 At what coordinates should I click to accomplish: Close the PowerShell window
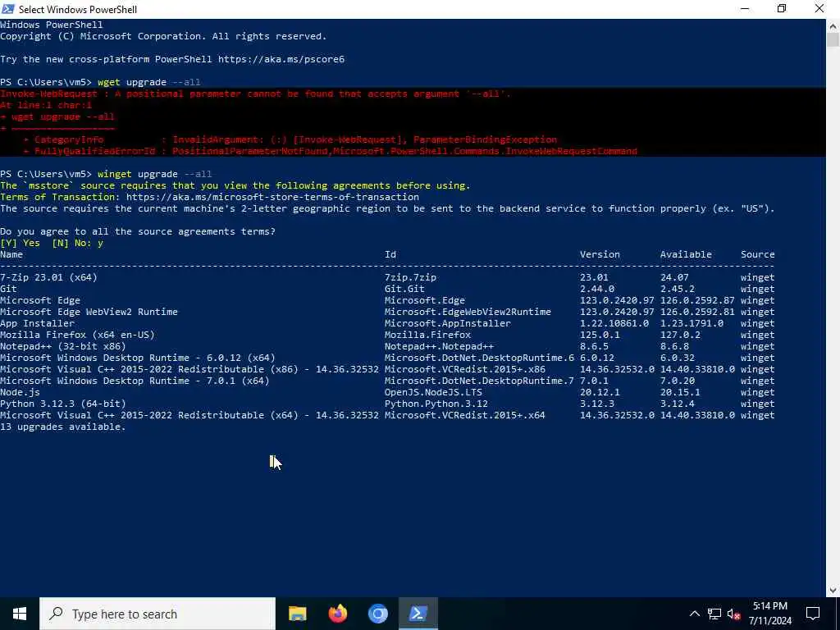(x=819, y=9)
